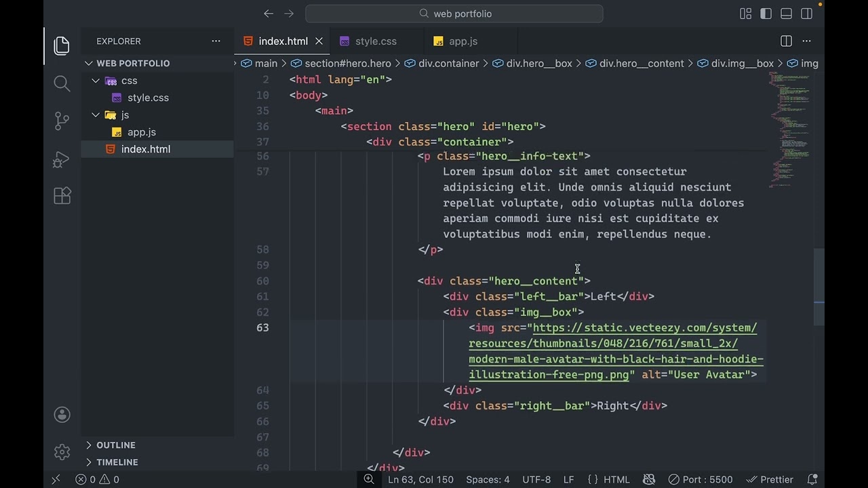Click the Copilot status icon
This screenshot has height=488, width=868.
click(x=649, y=479)
